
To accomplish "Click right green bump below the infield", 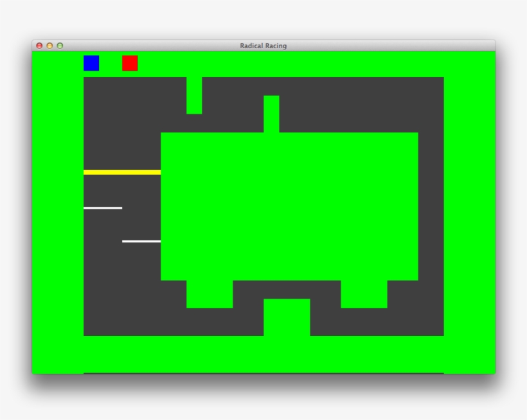I will coord(364,294).
